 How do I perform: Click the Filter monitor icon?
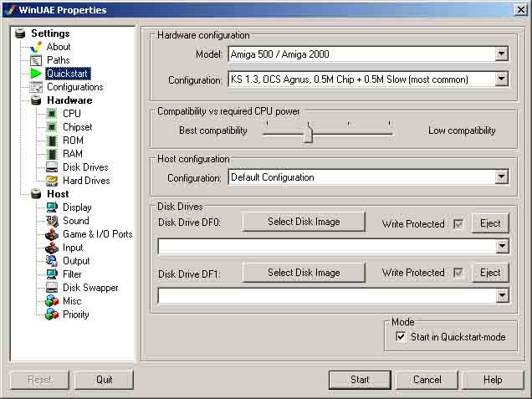(52, 274)
